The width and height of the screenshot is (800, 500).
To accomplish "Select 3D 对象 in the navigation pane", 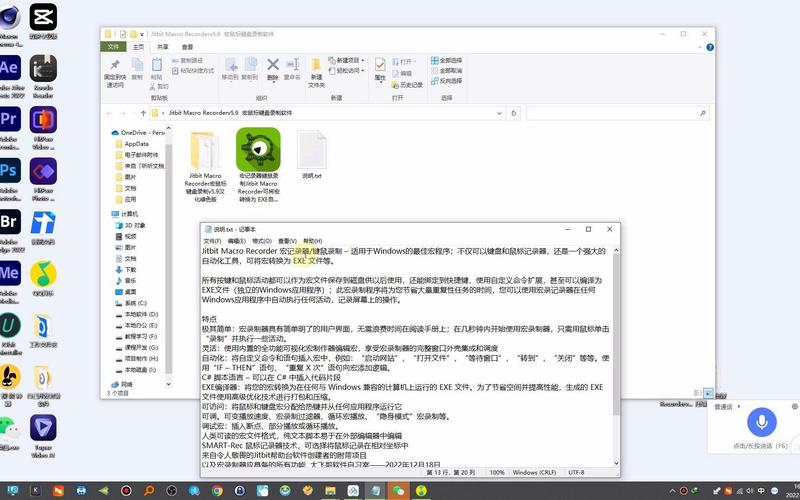I will point(131,225).
